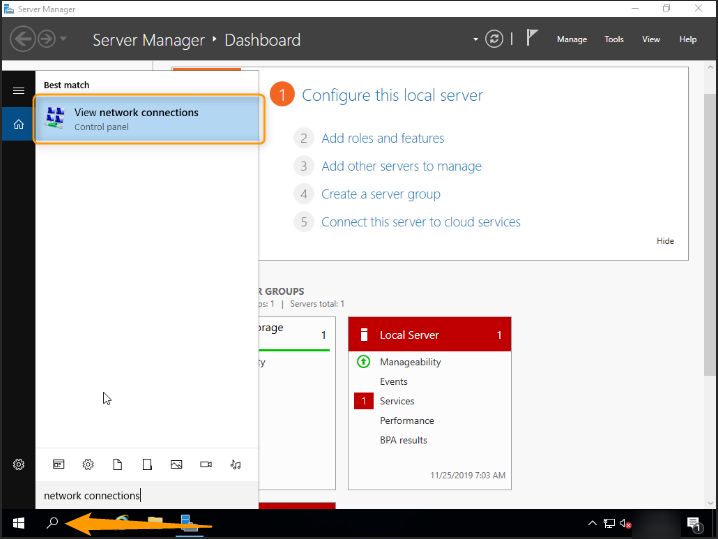718x539 pixels.
Task: Filter search results by Photos icon
Action: (x=176, y=465)
